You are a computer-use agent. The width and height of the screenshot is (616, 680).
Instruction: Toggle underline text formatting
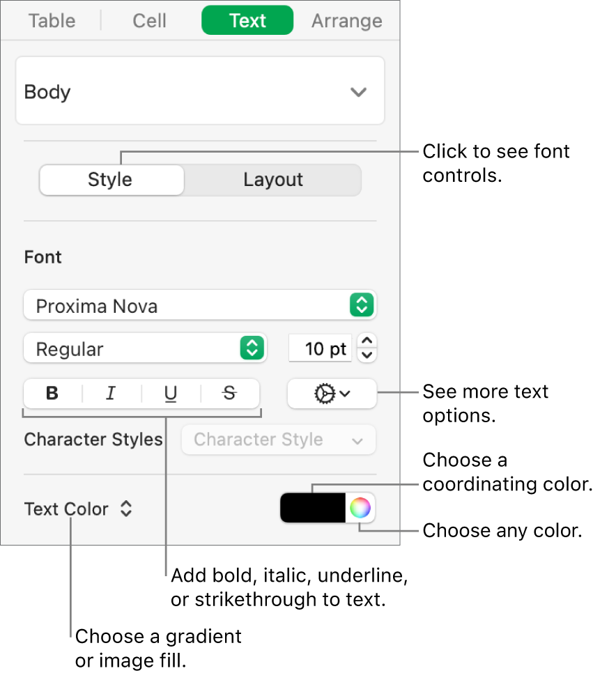[171, 394]
